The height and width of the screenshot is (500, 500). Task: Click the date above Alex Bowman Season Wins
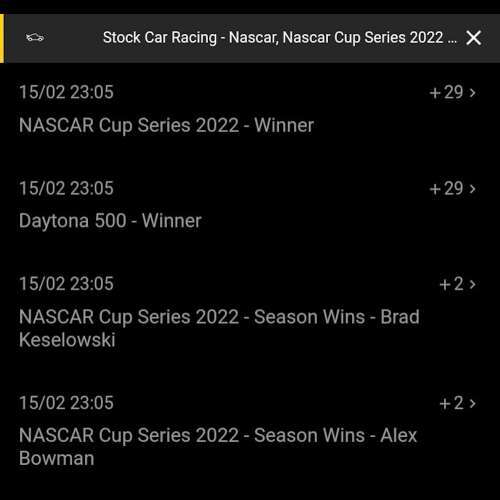[66, 403]
